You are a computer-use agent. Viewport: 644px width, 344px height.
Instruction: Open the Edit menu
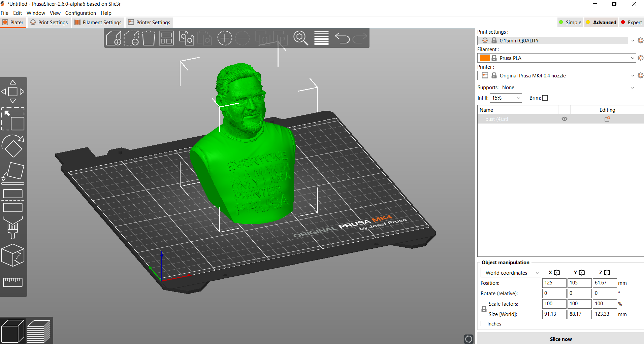point(18,13)
